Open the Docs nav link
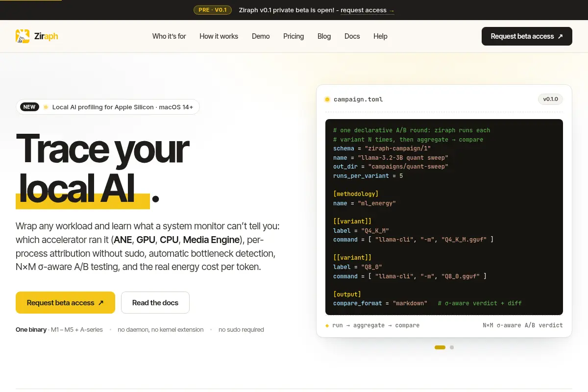The image size is (588, 392). pyautogui.click(x=352, y=36)
